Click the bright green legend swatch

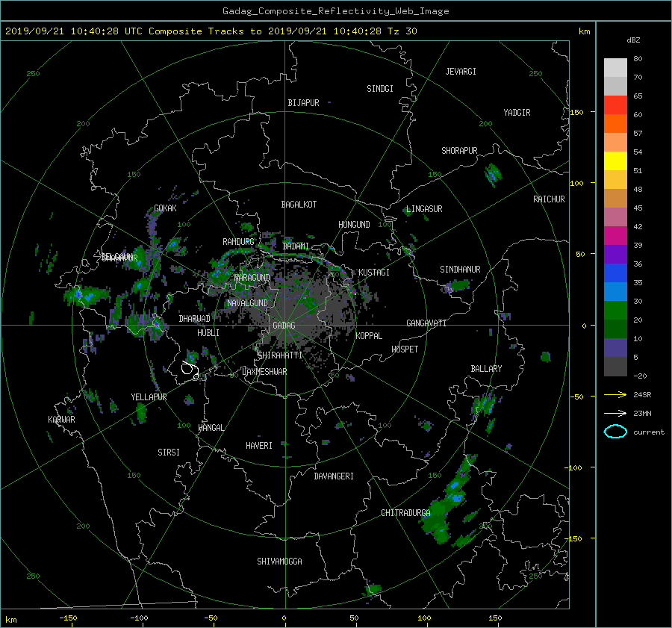[x=615, y=310]
